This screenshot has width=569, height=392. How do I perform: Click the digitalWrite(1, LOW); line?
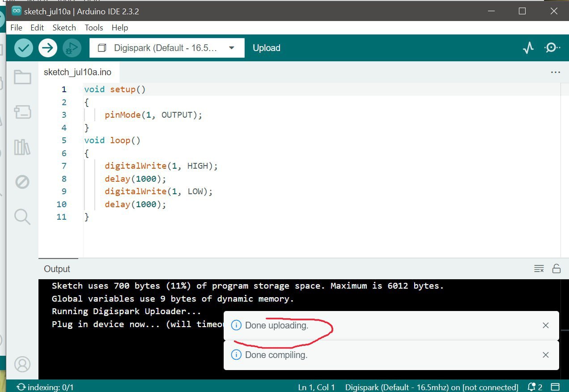(159, 192)
